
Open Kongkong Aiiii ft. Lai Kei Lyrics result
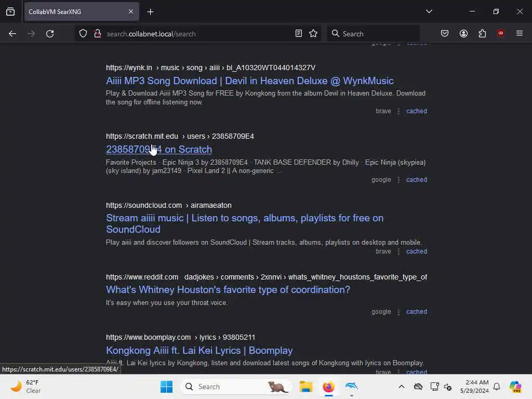point(199,350)
